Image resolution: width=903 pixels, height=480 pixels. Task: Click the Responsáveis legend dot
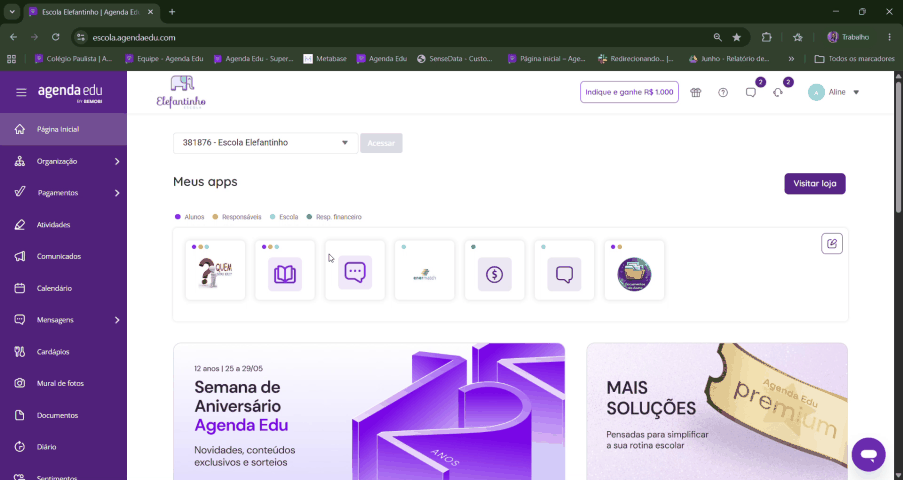click(215, 217)
